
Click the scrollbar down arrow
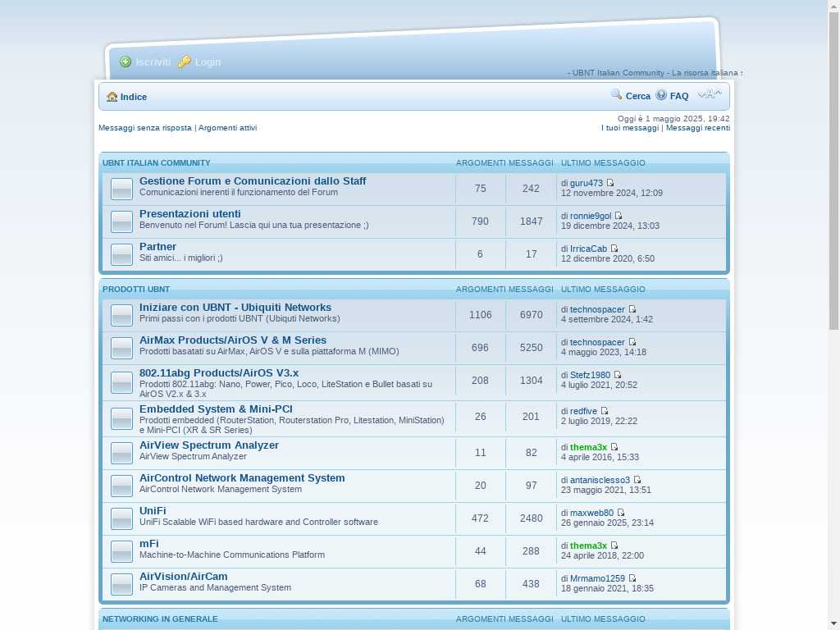[x=834, y=624]
